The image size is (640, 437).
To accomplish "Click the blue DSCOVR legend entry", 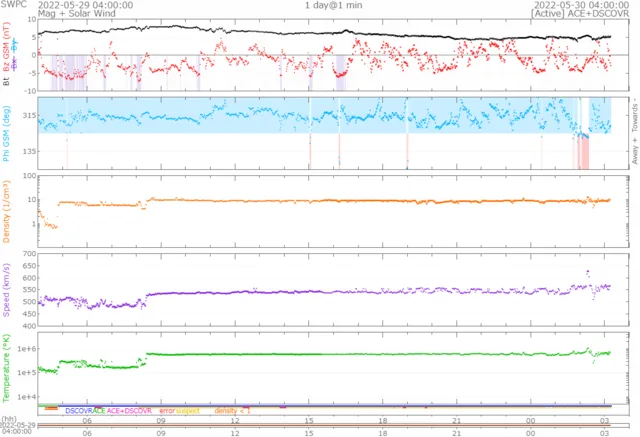I will click(78, 411).
